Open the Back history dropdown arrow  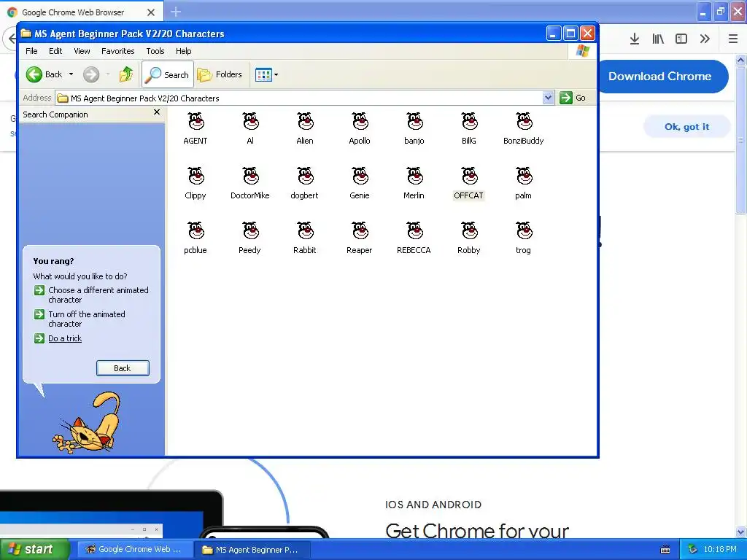coord(71,74)
